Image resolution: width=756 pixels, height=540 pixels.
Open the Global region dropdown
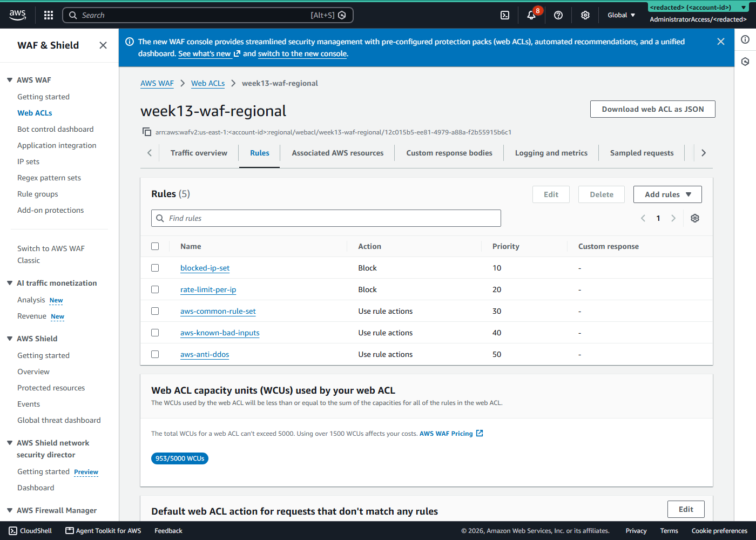[x=621, y=15]
